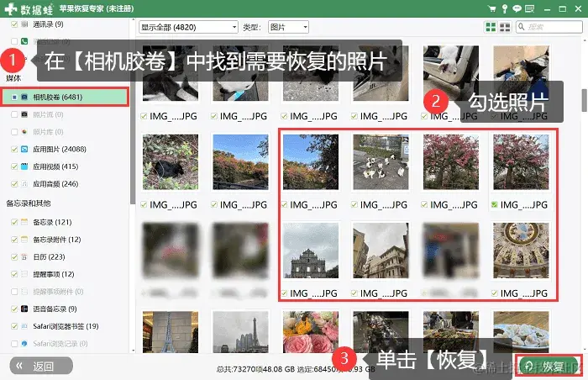
Task: Click the search input field
Action: click(x=549, y=27)
